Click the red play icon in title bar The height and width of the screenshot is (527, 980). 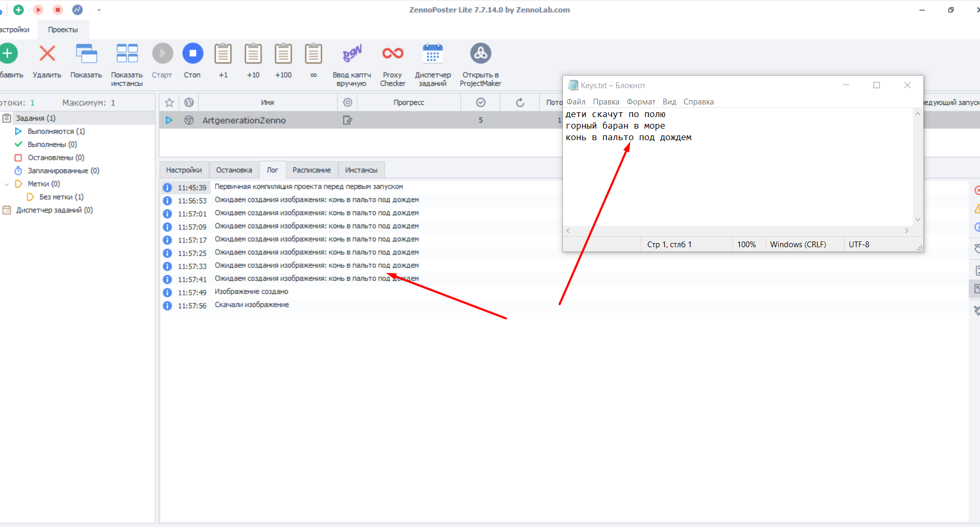point(38,10)
